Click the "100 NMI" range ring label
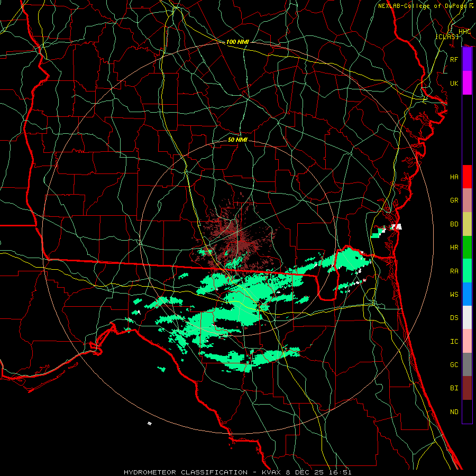The image size is (476, 476). coord(237,42)
